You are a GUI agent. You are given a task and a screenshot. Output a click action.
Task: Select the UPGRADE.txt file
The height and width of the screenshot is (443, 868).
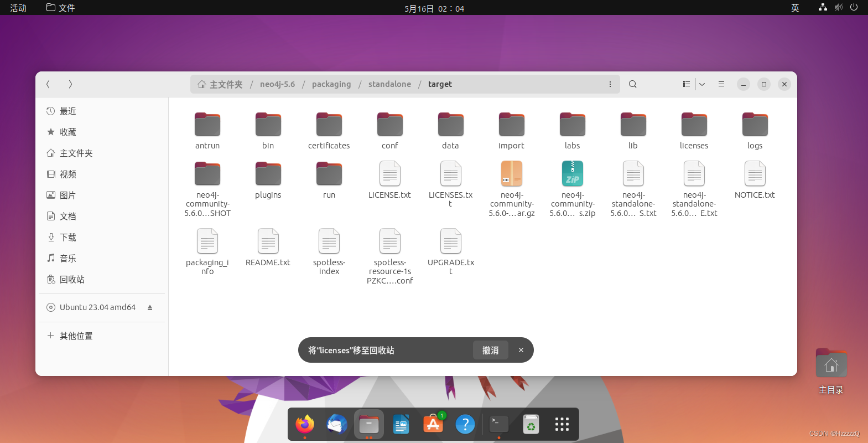(451, 252)
